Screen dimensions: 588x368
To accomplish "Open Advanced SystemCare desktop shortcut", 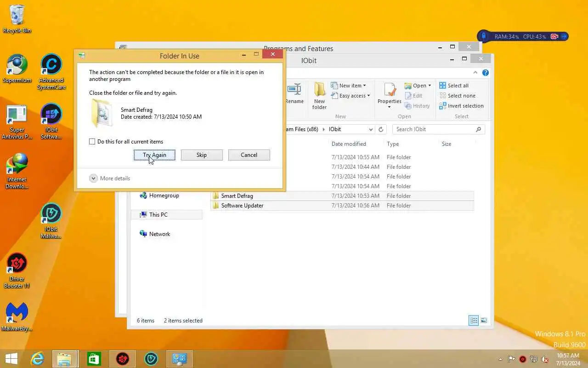I will [51, 72].
